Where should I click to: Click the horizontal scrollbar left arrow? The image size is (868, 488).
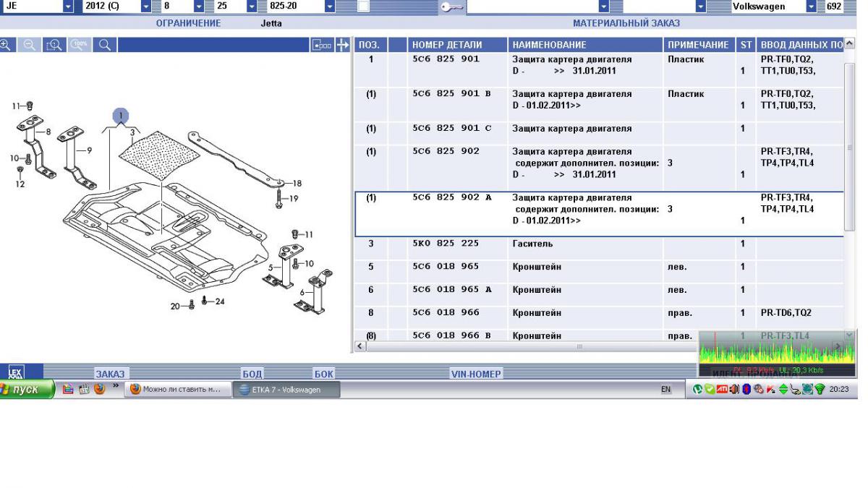[361, 347]
